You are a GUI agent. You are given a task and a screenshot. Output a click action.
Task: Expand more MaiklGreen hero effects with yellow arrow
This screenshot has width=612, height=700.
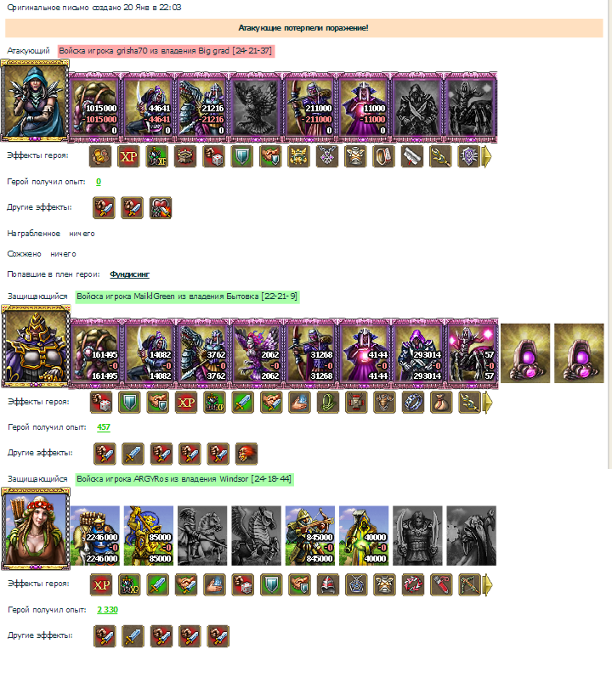coord(488,403)
